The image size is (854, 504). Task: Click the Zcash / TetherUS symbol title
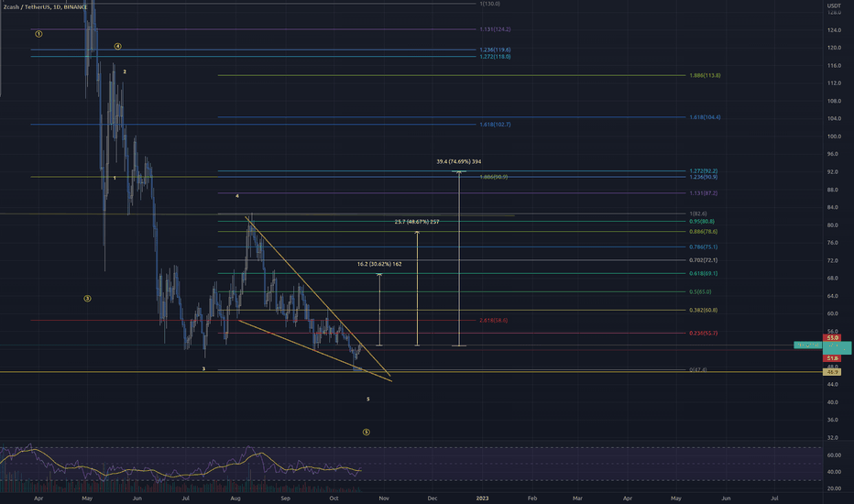46,7
